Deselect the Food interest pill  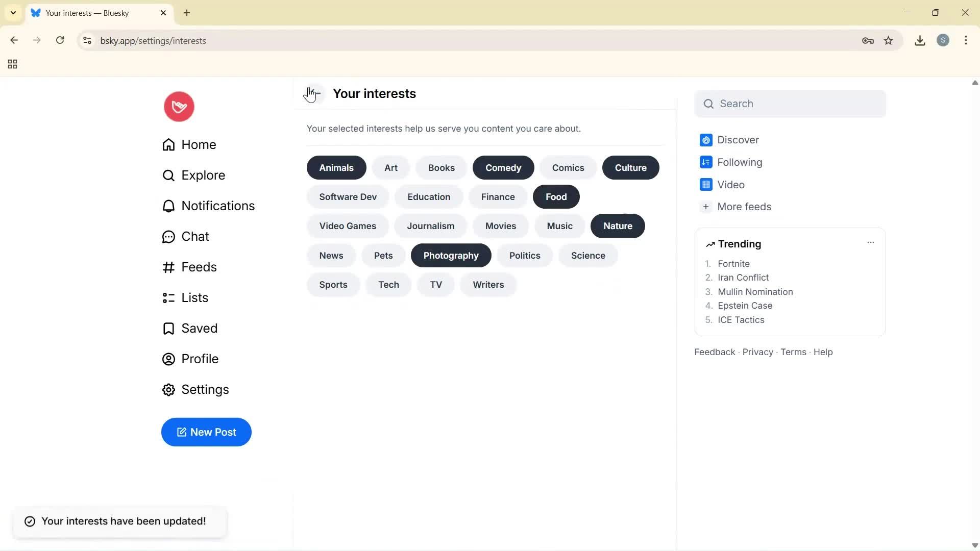point(556,196)
